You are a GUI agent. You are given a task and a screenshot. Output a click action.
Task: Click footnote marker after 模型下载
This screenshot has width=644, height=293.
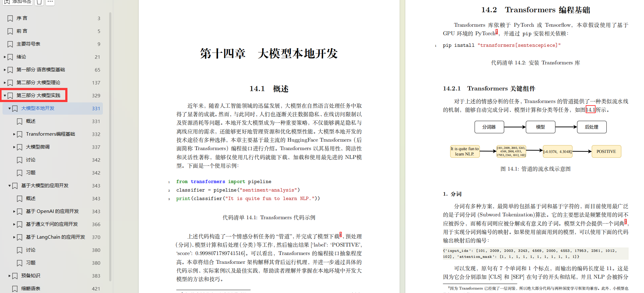click(341, 234)
